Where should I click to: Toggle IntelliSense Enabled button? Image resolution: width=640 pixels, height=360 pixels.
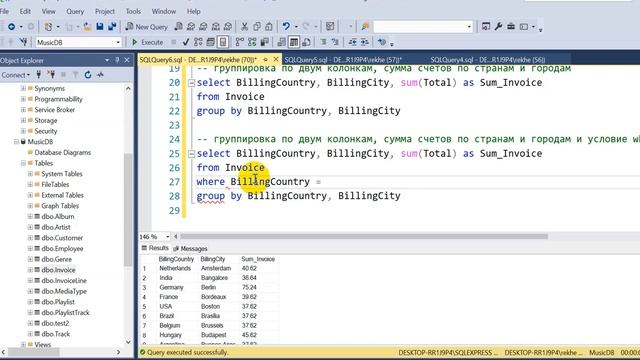point(223,42)
